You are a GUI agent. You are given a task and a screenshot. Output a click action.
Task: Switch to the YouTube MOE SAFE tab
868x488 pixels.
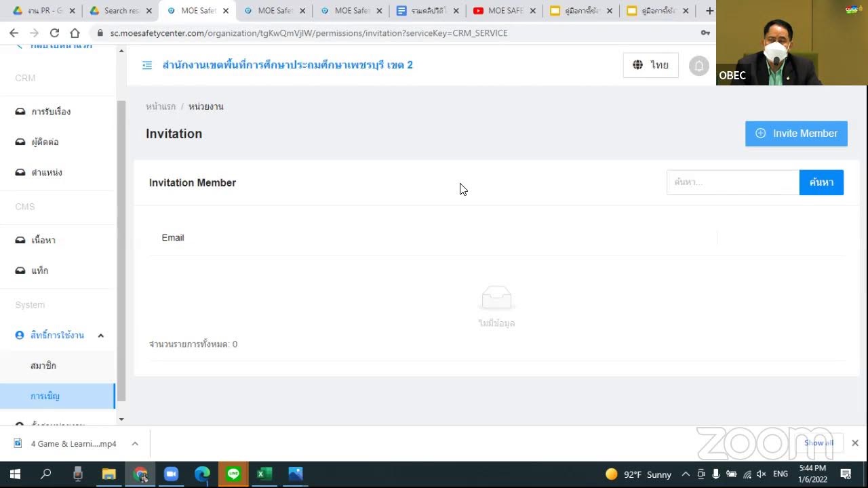tap(505, 11)
